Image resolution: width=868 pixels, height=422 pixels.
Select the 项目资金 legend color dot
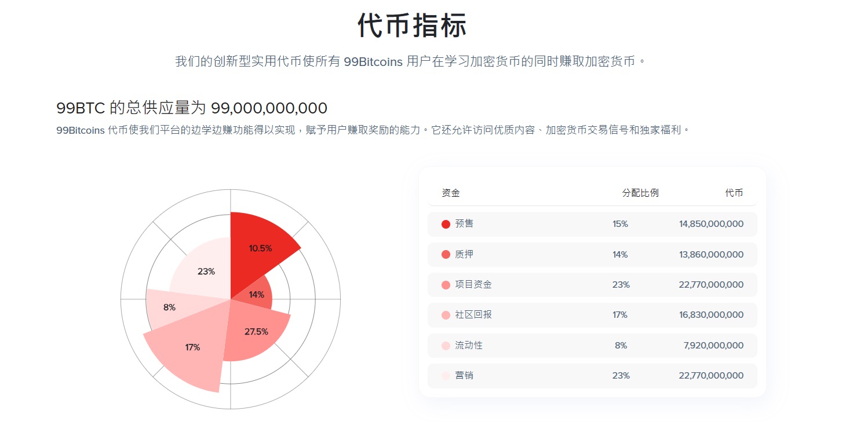point(446,285)
